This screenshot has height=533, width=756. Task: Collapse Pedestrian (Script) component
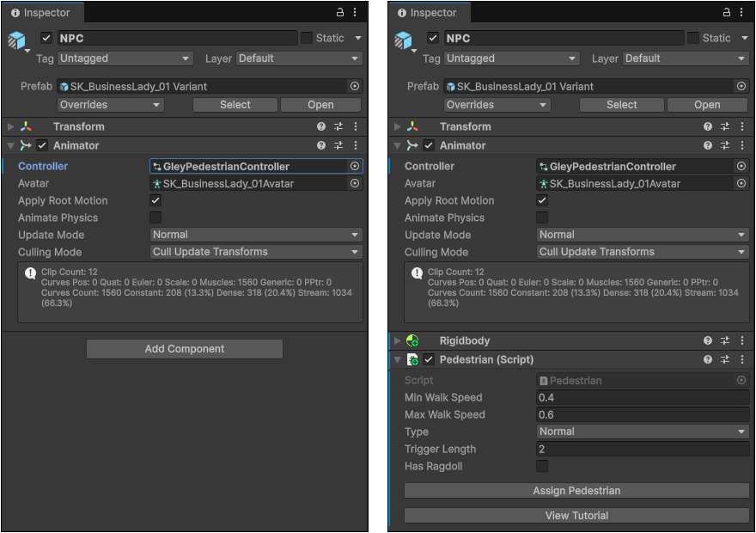(397, 359)
